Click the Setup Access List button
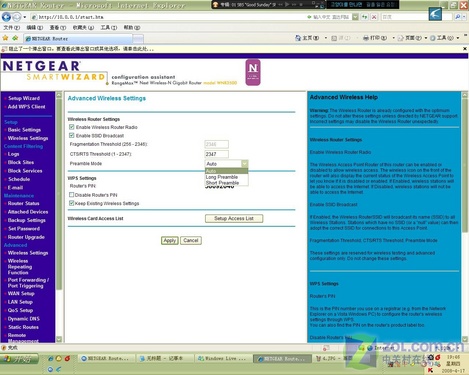 click(234, 219)
